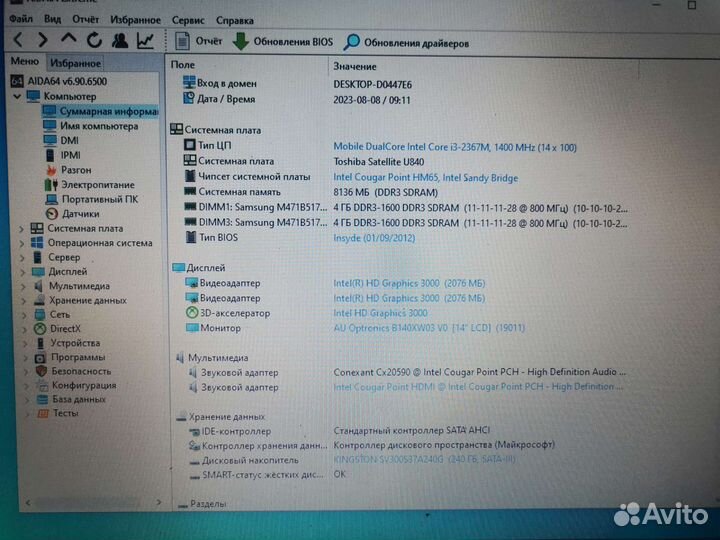Expand Хранение данных tree node
The width and height of the screenshot is (720, 540).
(24, 301)
